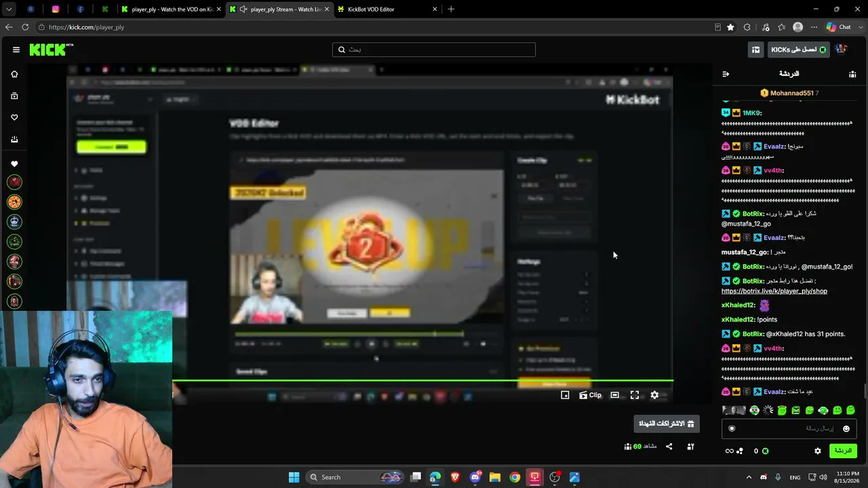The height and width of the screenshot is (488, 868).
Task: Open Brave browser from the taskbar
Action: click(x=455, y=477)
